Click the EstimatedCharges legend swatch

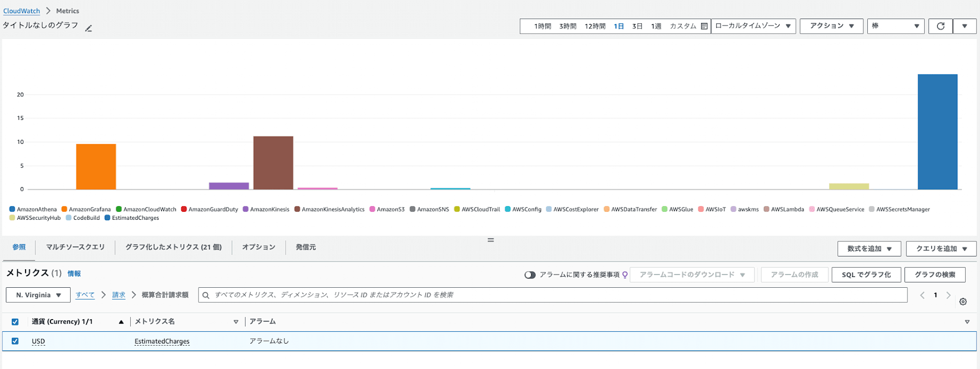[x=107, y=218]
